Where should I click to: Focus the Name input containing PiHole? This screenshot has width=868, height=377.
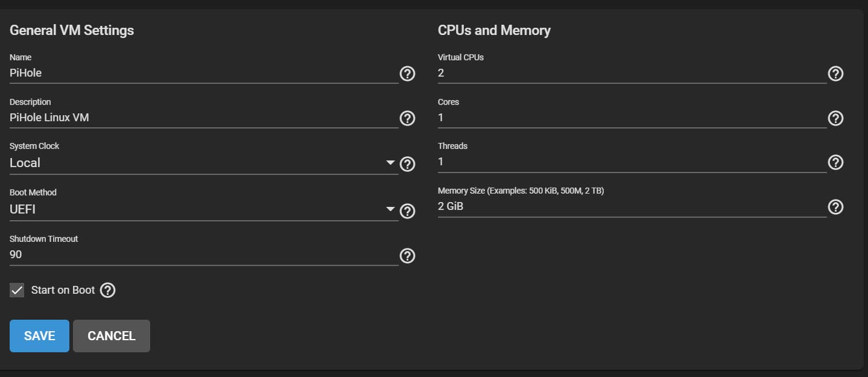point(204,73)
